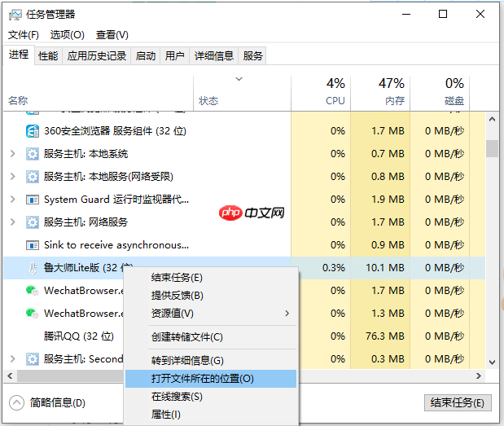504x426 pixels.
Task: Click gear icon of 服务主机: 本地系统
Action: tap(32, 154)
